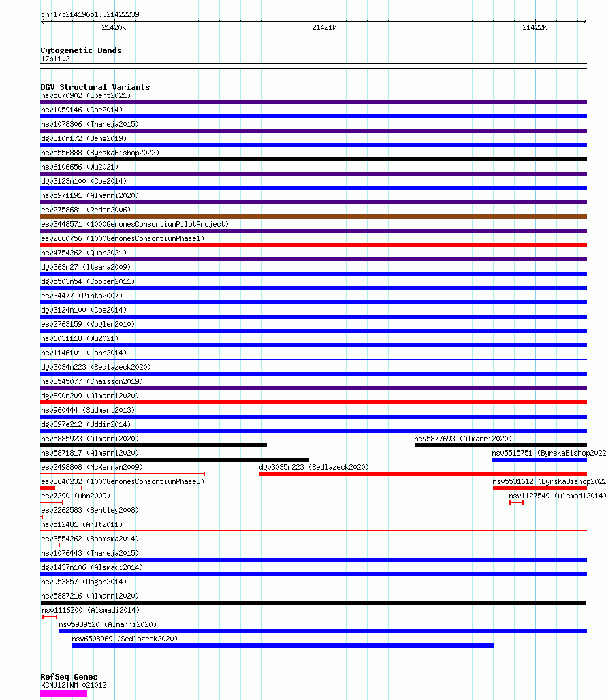Select the magenta KCNJ12 gene feature bar
The width and height of the screenshot is (606, 700).
[63, 693]
